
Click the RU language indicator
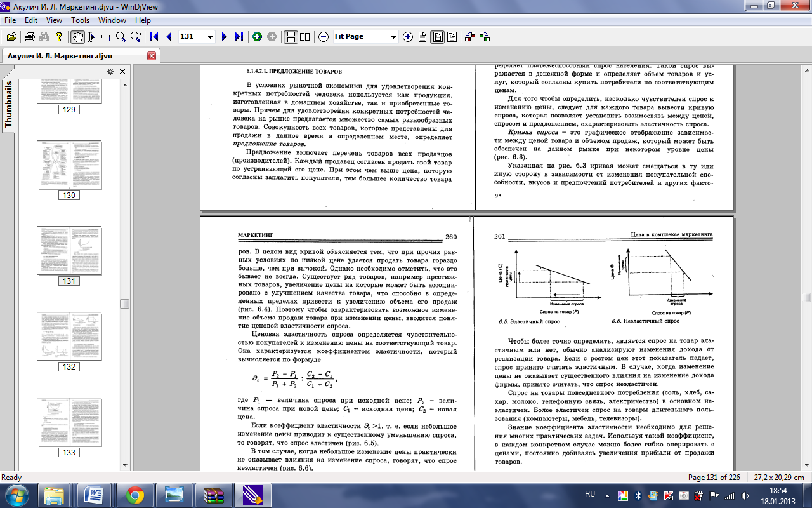[590, 493]
